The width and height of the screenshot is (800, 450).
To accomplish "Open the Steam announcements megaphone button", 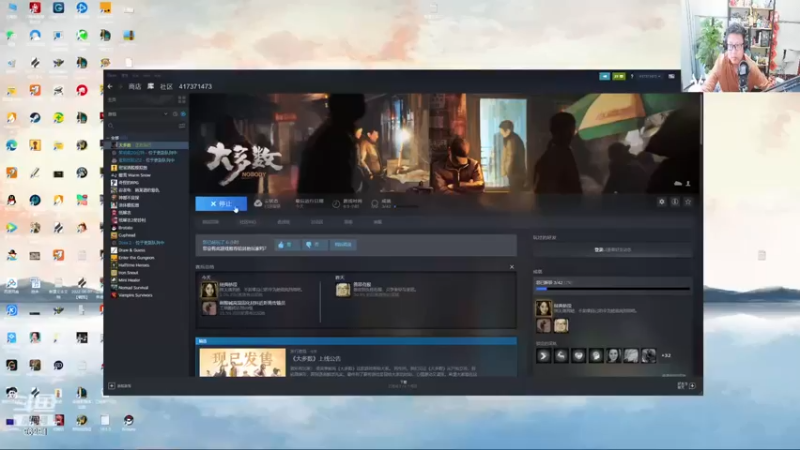I will coord(605,77).
